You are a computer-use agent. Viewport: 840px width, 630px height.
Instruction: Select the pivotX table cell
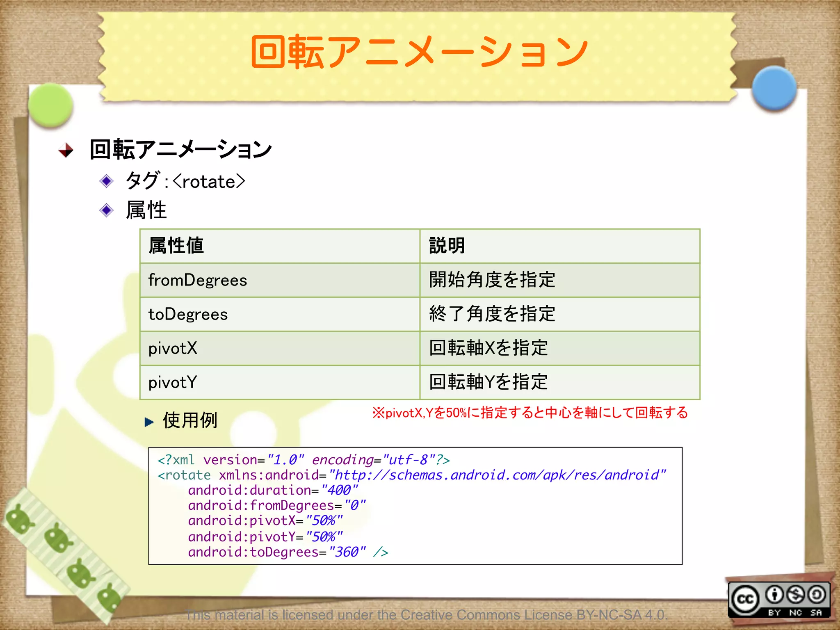click(280, 348)
